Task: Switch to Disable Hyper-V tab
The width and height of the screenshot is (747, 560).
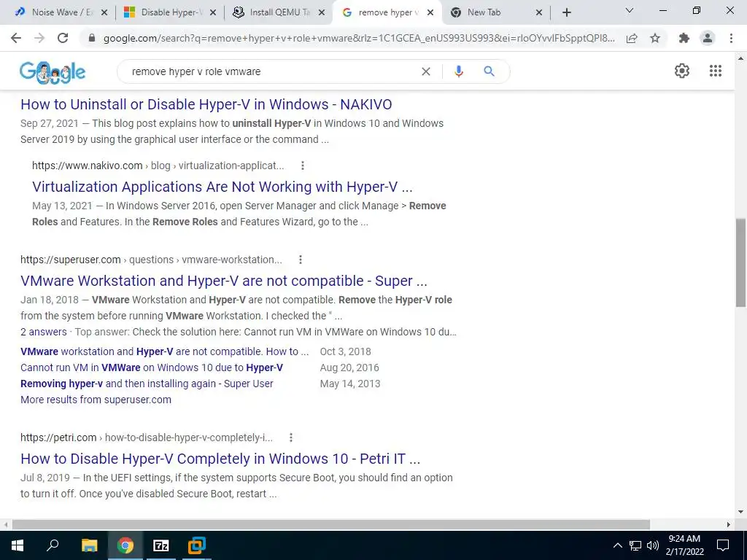Action: 169,13
